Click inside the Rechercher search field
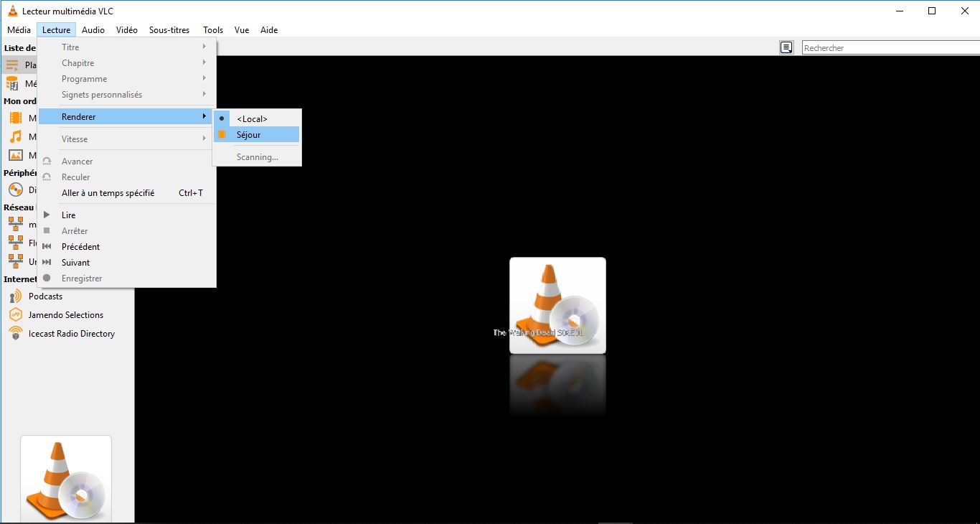The image size is (980, 524). pyautogui.click(x=890, y=47)
